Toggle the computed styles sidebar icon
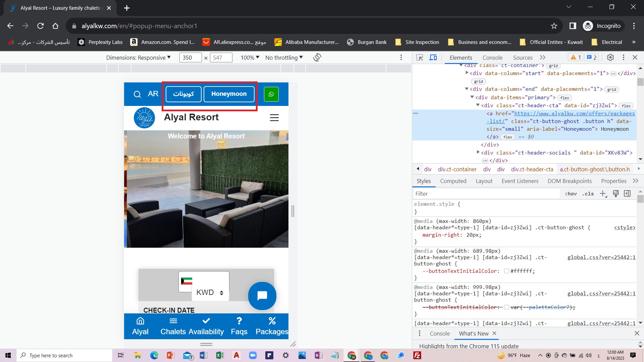This screenshot has width=644, height=362. pos(627,193)
